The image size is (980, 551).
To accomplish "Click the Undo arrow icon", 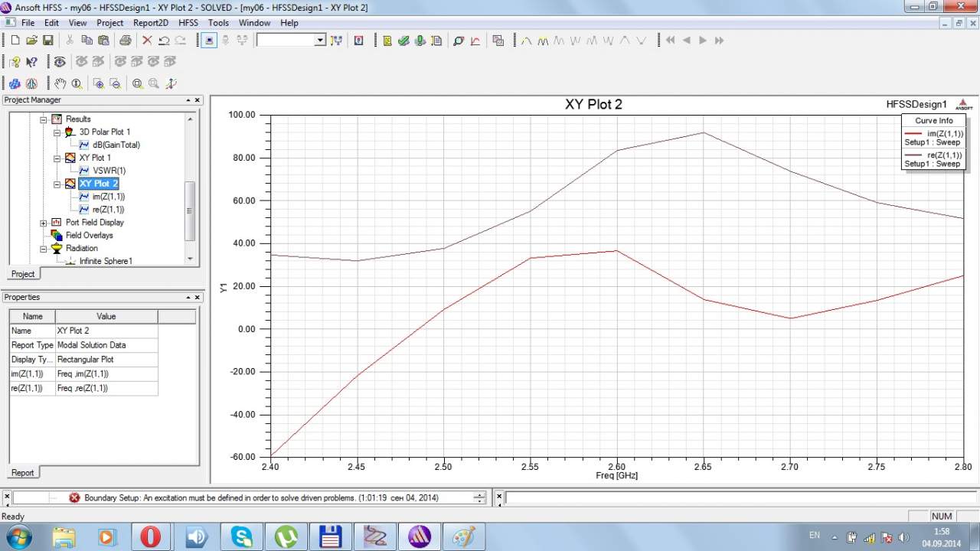I will pyautogui.click(x=163, y=41).
